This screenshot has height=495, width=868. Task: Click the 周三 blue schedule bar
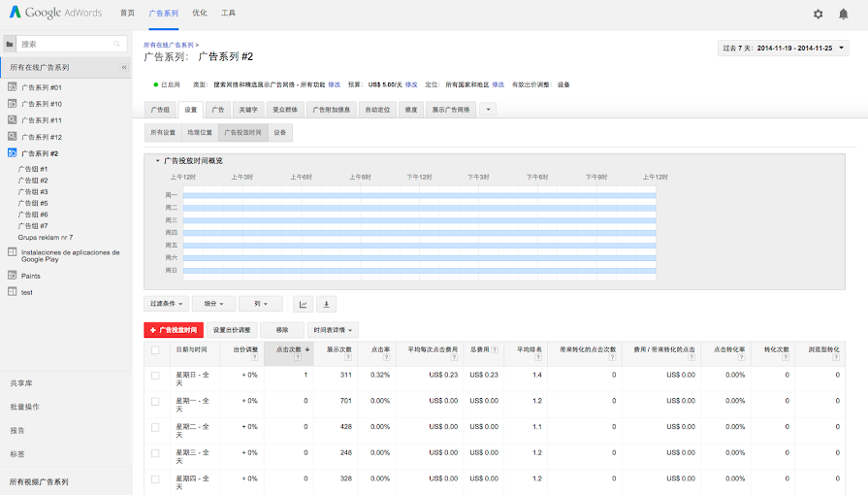pos(419,220)
